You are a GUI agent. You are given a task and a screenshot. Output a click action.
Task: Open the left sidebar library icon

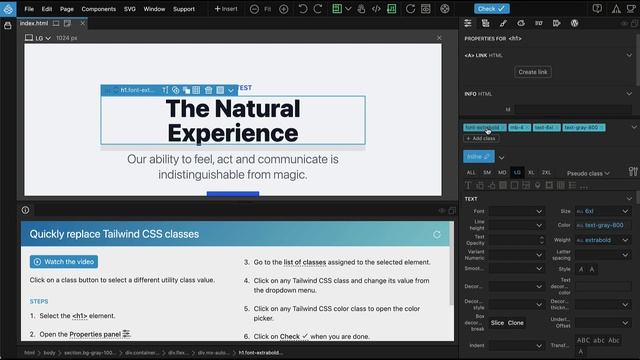click(8, 26)
